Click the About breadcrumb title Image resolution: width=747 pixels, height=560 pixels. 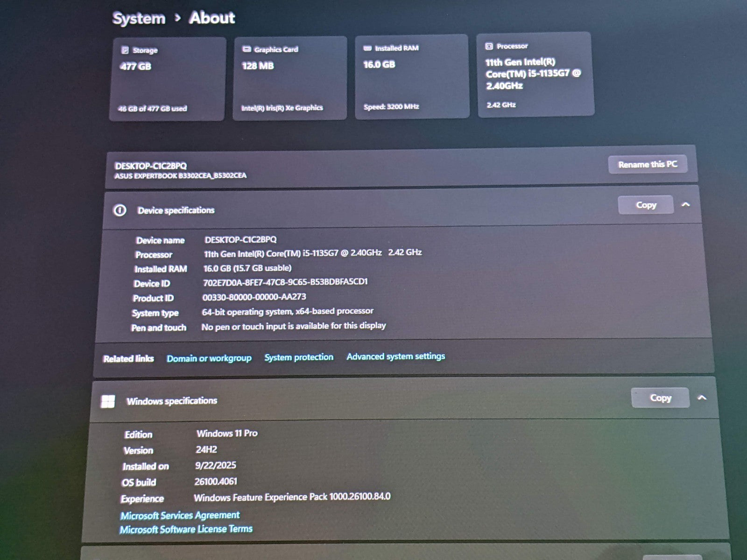(212, 18)
